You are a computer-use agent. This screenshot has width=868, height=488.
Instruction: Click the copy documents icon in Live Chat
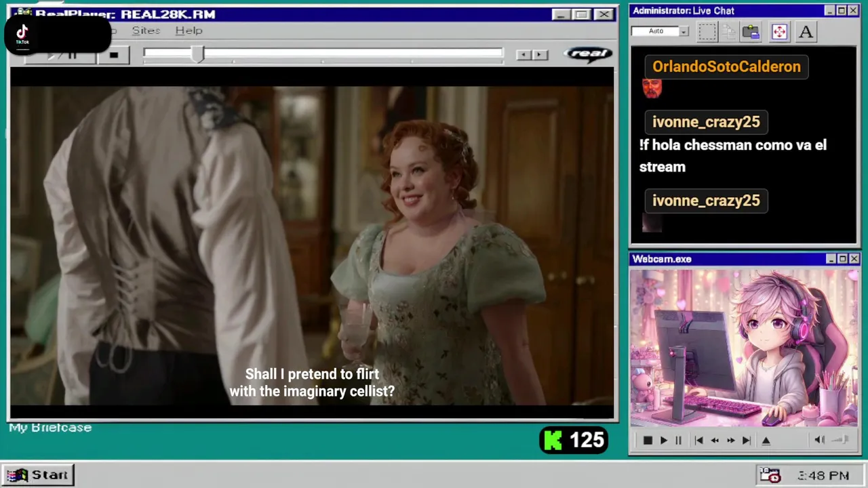729,32
